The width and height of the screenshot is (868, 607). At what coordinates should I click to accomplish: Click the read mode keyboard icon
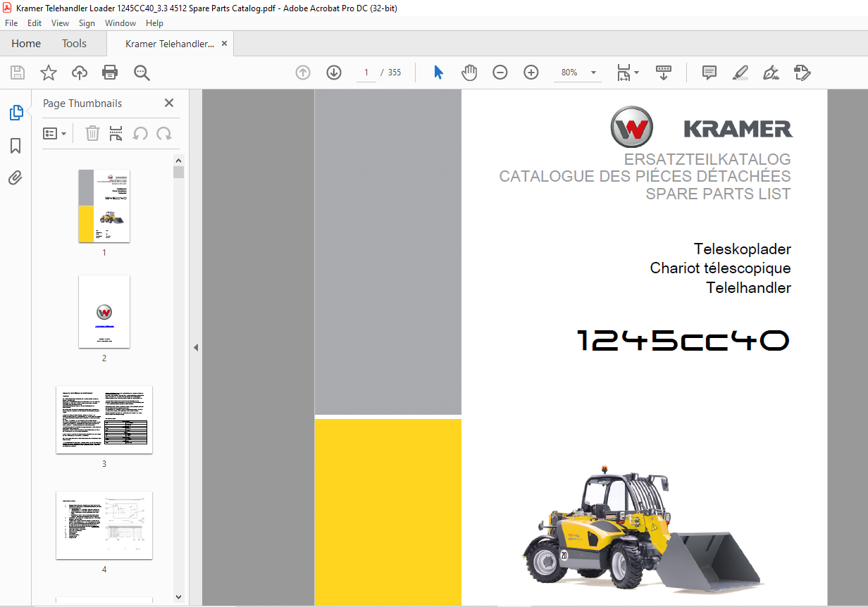(x=664, y=73)
